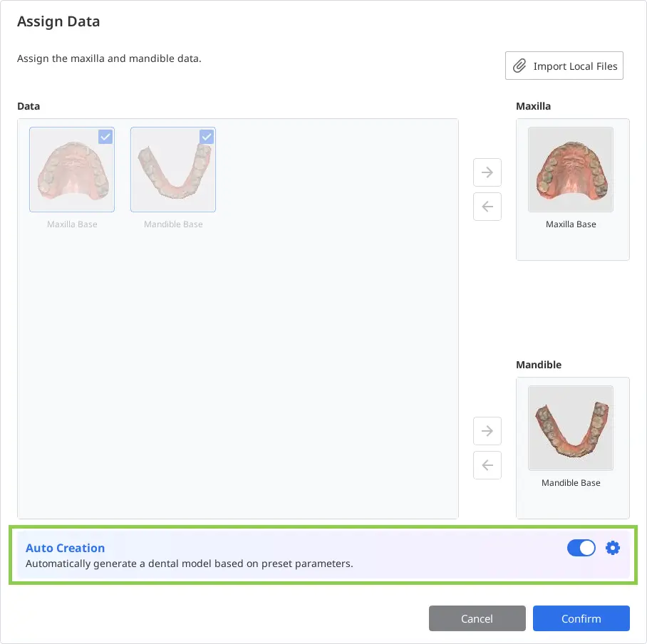Select the Maxilla Base thumbnail in Data panel
This screenshot has width=647, height=644.
(x=71, y=170)
